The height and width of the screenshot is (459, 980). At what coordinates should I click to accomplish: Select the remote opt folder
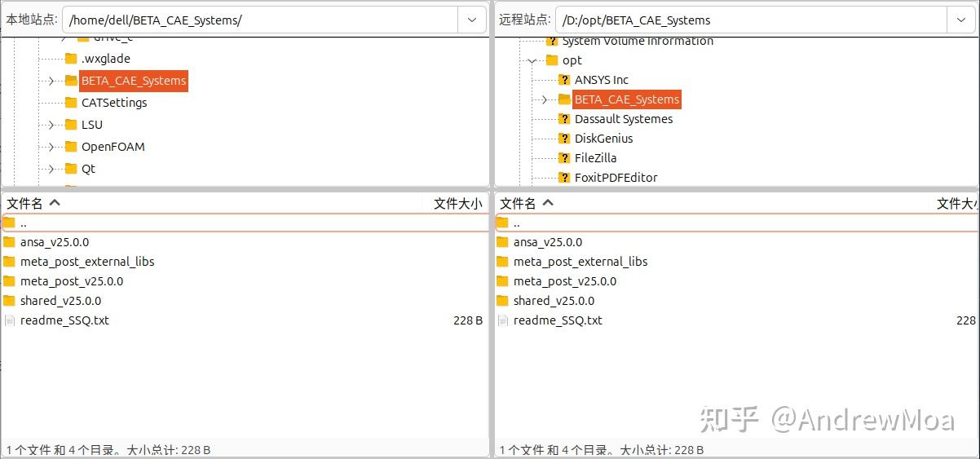(x=572, y=60)
